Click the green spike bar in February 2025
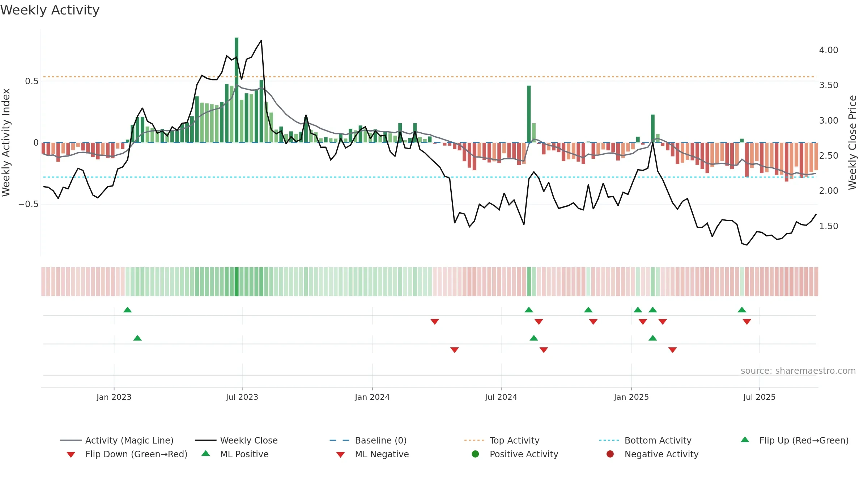 click(653, 128)
